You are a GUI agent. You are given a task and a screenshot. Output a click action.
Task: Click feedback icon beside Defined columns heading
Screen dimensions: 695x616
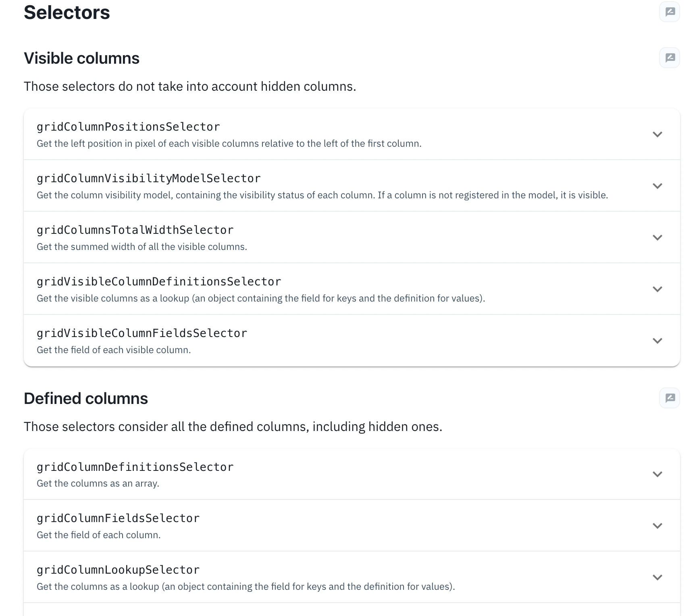click(x=670, y=398)
